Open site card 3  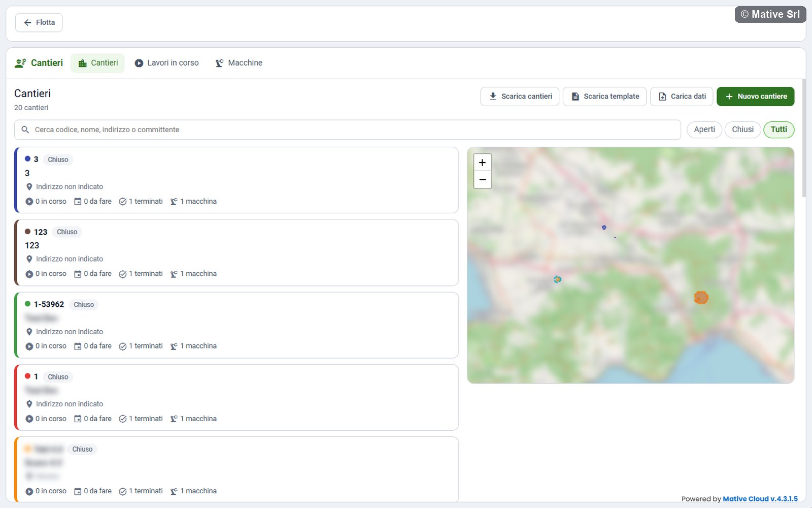(x=236, y=180)
